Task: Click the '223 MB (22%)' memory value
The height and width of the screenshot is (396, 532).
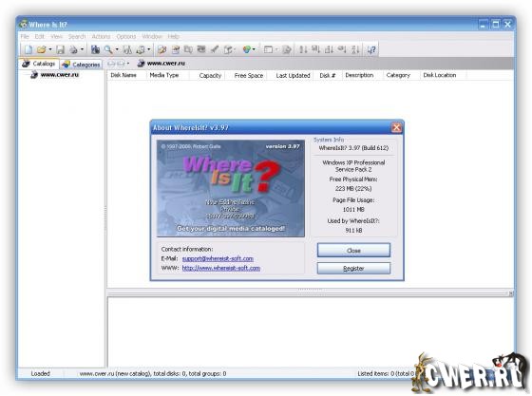Action: point(353,189)
